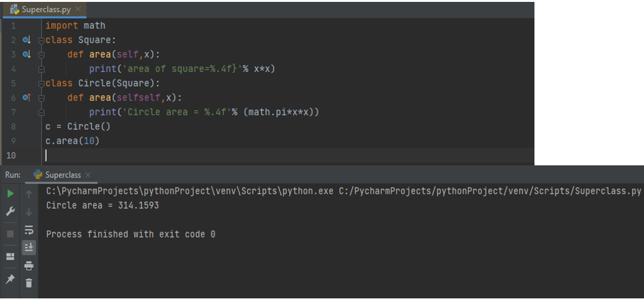Click on 'class Circle(Square):' line
This screenshot has width=644, height=299.
(103, 84)
